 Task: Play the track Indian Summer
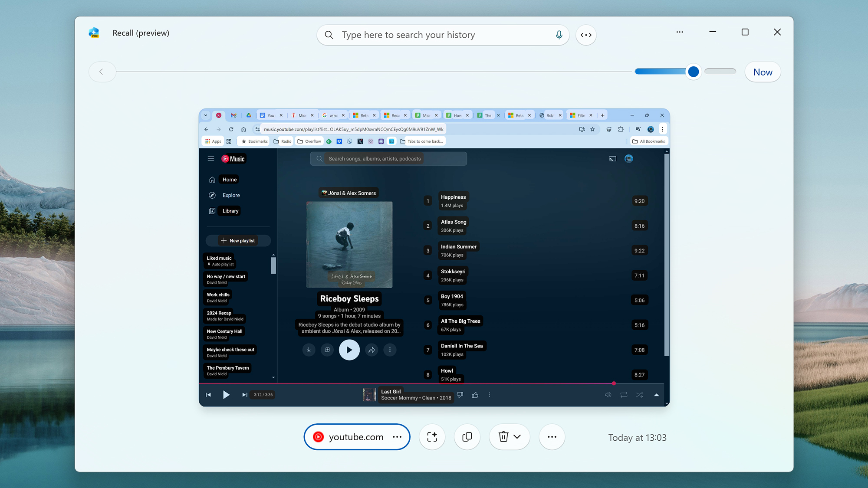[459, 246]
